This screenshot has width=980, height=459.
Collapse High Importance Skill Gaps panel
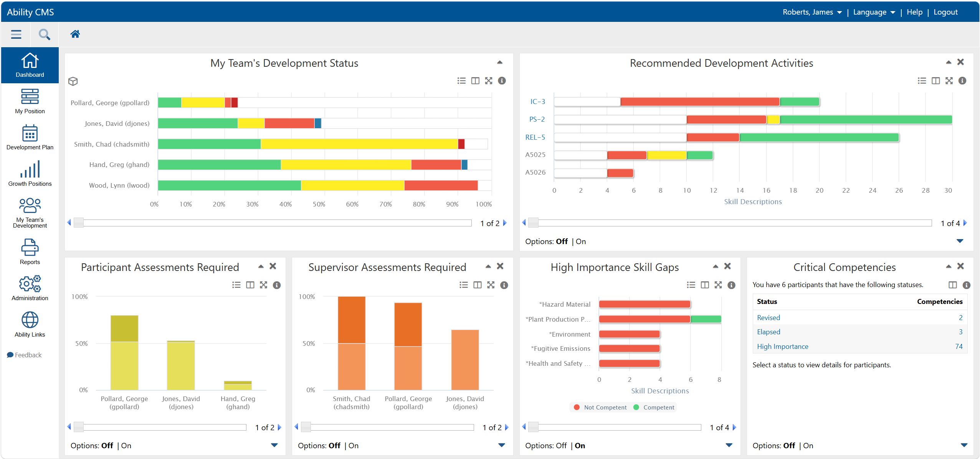pyautogui.click(x=716, y=266)
